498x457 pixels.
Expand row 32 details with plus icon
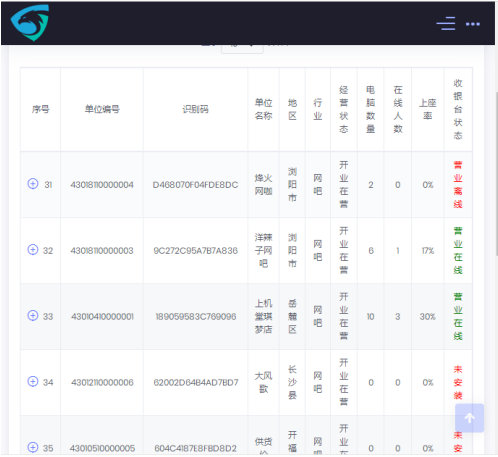33,250
